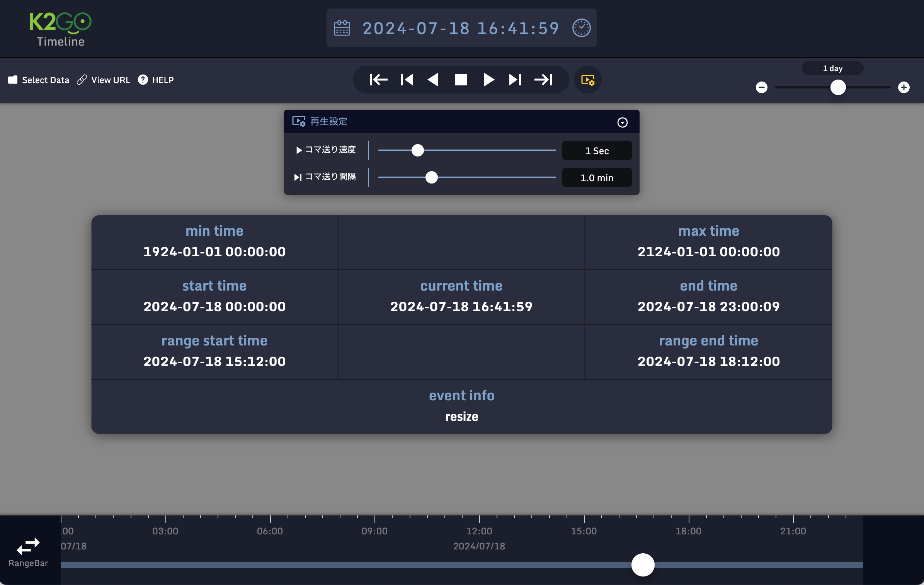Click the コマ送り間隔 slider handle

coord(431,177)
